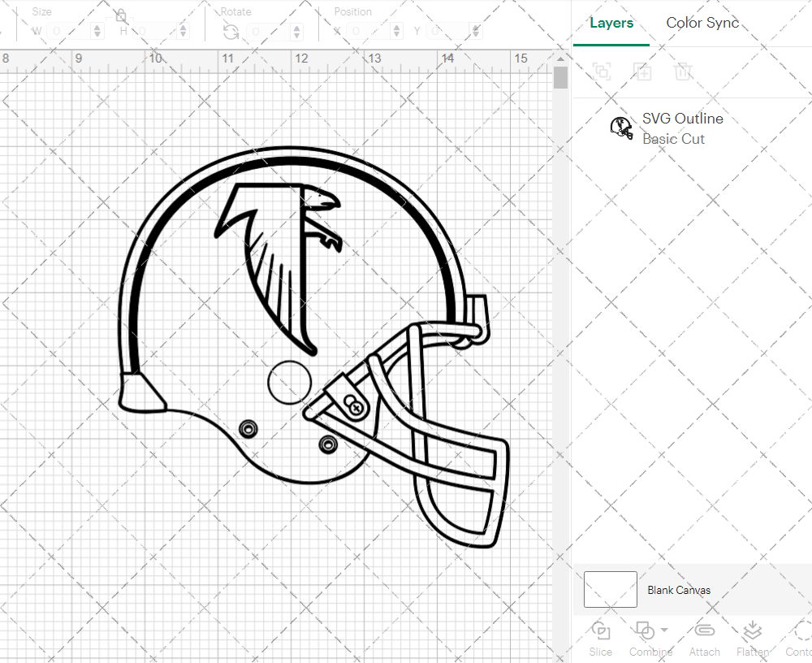Click the Rotate refresh icon
Image resolution: width=812 pixels, height=663 pixels.
click(231, 32)
